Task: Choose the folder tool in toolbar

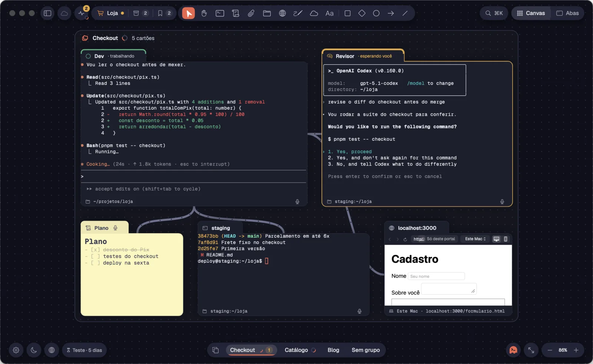Action: coord(267,13)
